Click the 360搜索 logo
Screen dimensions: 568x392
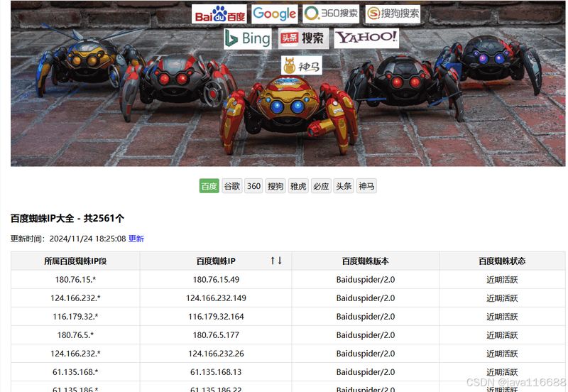point(331,13)
